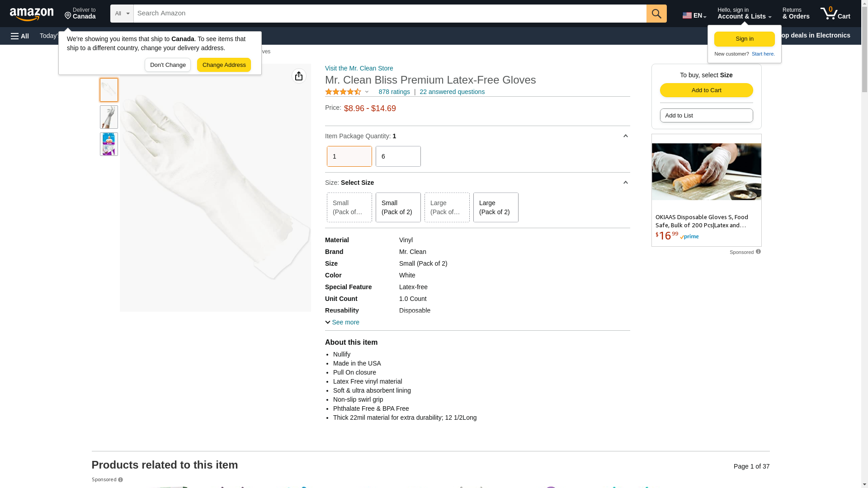Open the EN language dropdown

point(694,15)
